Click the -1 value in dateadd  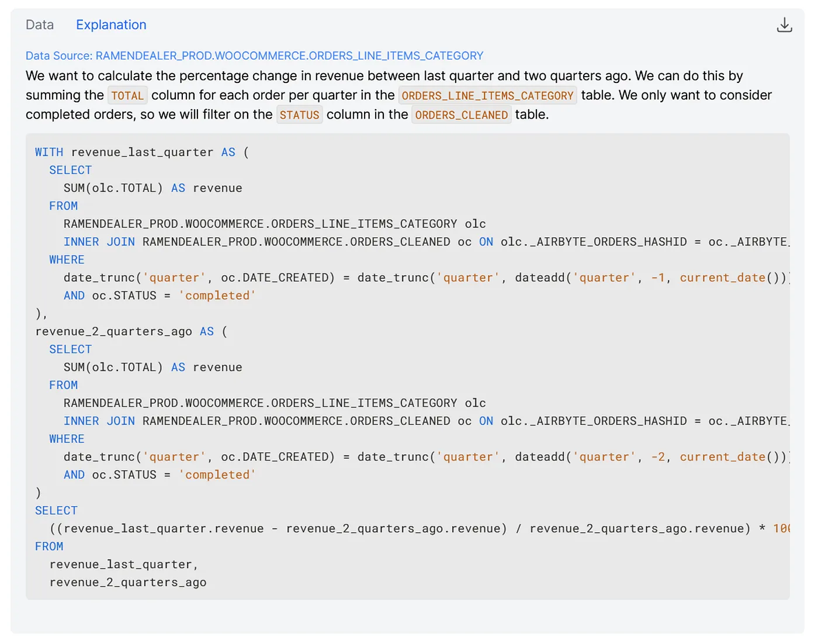pos(658,278)
